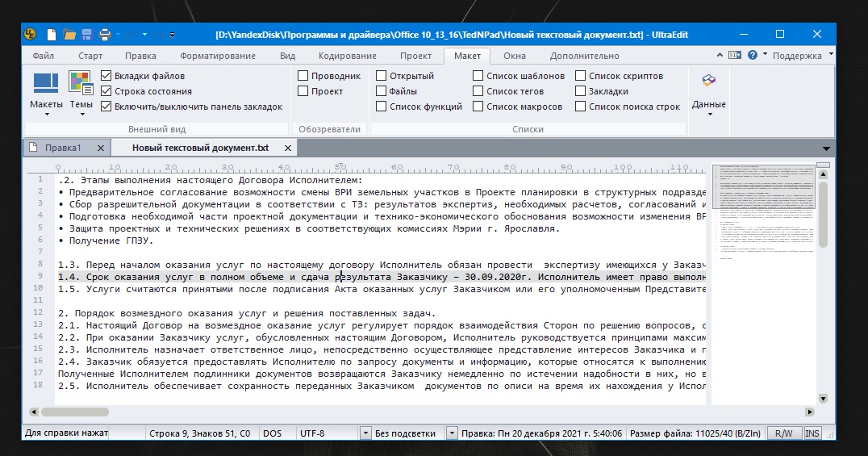Close the Новый текстовый документ.txt tab

click(x=288, y=148)
